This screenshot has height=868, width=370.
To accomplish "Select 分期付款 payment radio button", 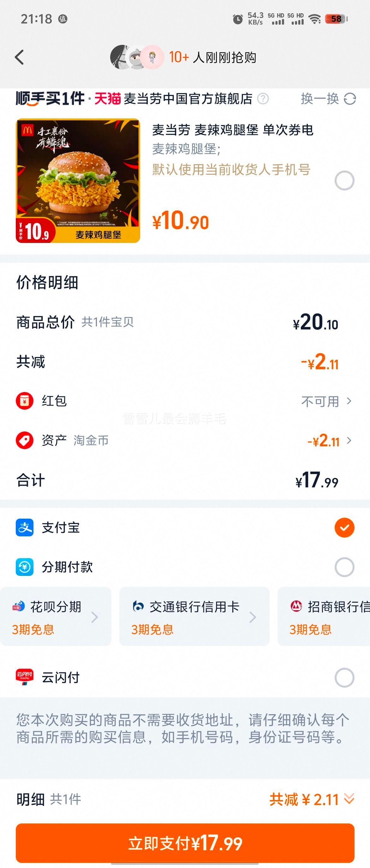I will (x=344, y=567).
